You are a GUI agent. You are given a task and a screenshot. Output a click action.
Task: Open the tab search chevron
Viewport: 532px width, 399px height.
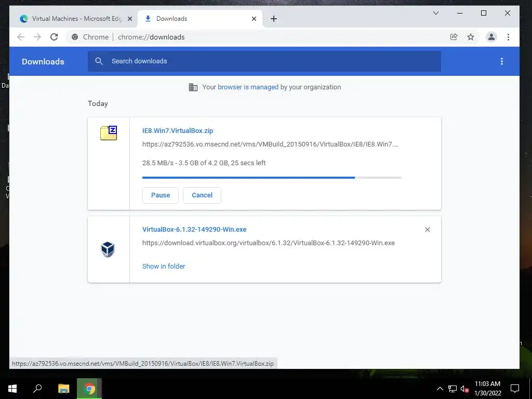(436, 13)
